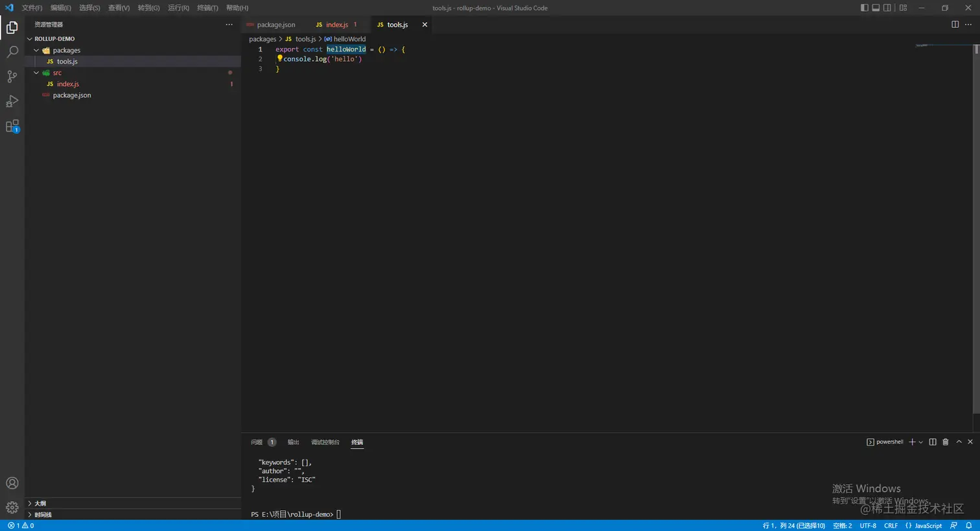The height and width of the screenshot is (531, 980).
Task: Open the Accounts menu icon
Action: click(12, 483)
